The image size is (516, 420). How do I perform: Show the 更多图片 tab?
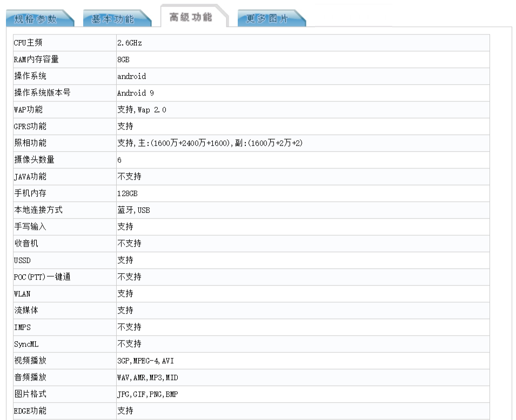click(x=267, y=19)
